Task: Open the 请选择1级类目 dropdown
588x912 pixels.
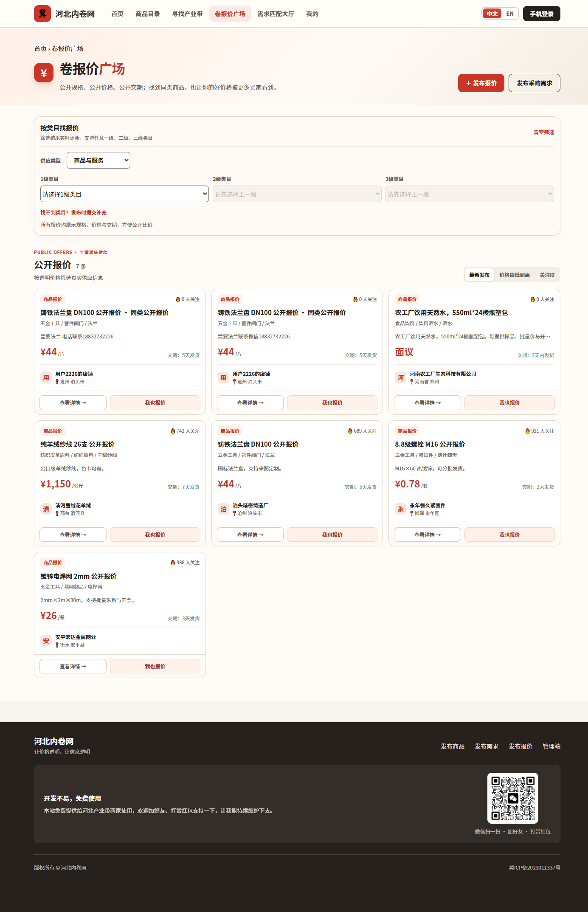Action: click(x=124, y=194)
